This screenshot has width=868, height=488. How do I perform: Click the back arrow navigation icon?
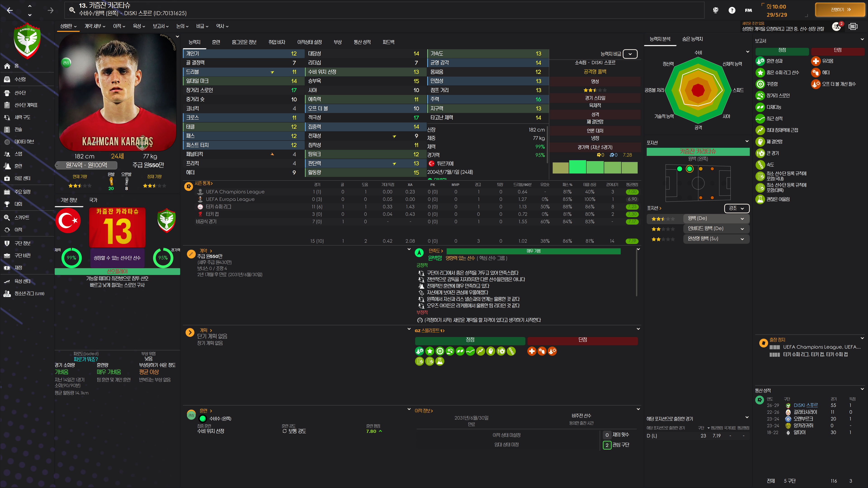click(x=10, y=10)
